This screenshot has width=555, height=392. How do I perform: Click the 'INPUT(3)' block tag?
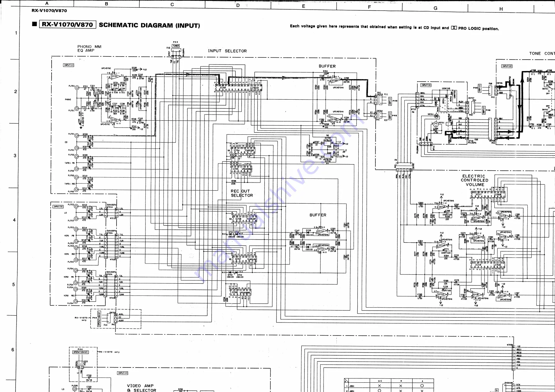[426, 85]
